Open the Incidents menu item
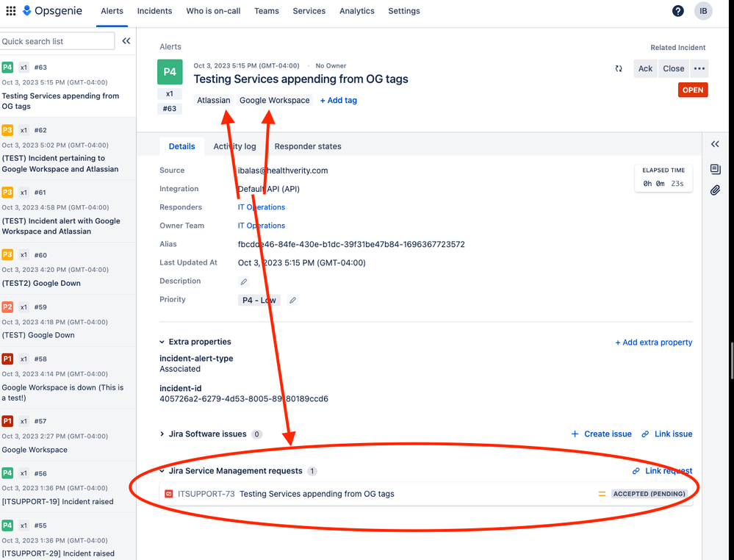This screenshot has width=734, height=560. click(154, 11)
